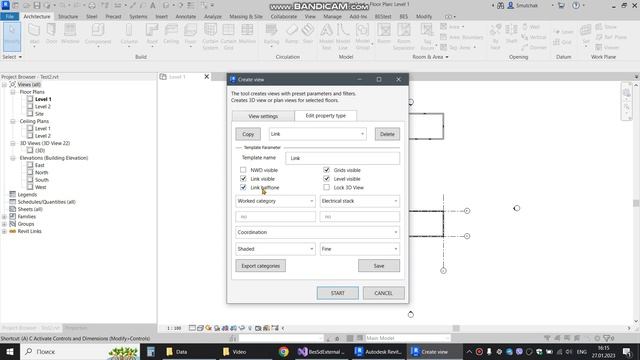Enable the Lock 3D View checkbox
The height and width of the screenshot is (360, 640).
(x=327, y=187)
